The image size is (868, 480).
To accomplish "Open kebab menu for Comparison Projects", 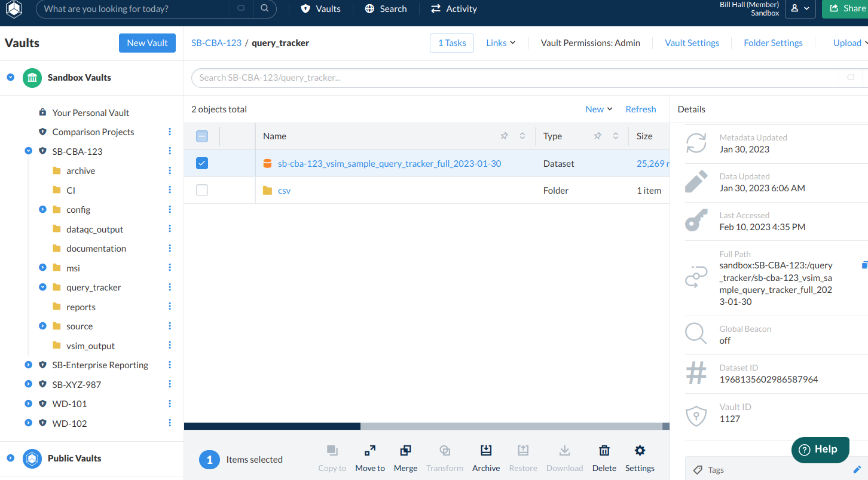I will click(x=170, y=132).
